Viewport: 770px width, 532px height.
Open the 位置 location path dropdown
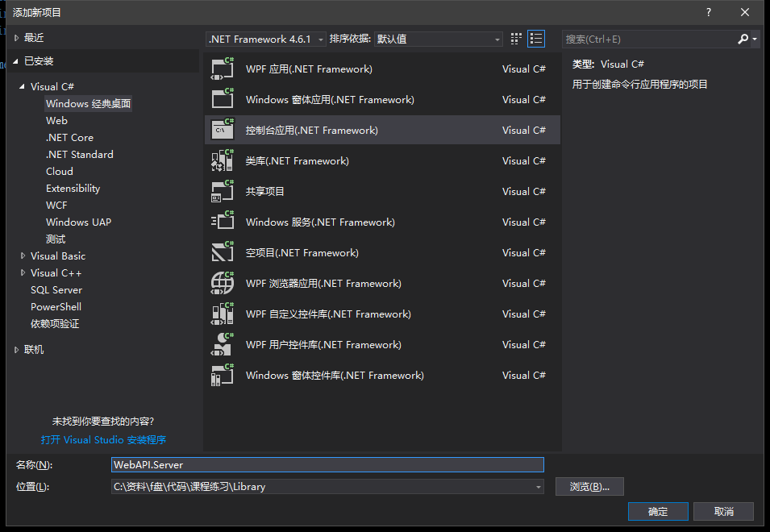point(539,487)
